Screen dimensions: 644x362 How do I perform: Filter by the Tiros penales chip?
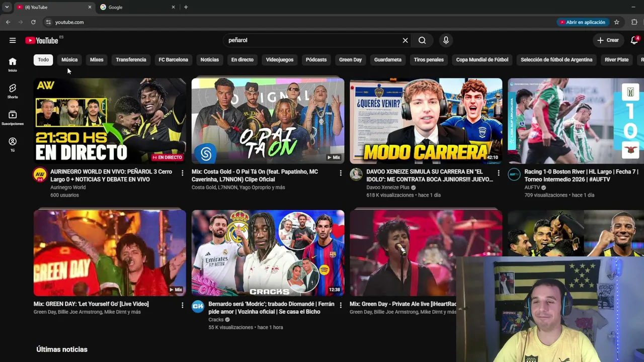[x=429, y=60]
